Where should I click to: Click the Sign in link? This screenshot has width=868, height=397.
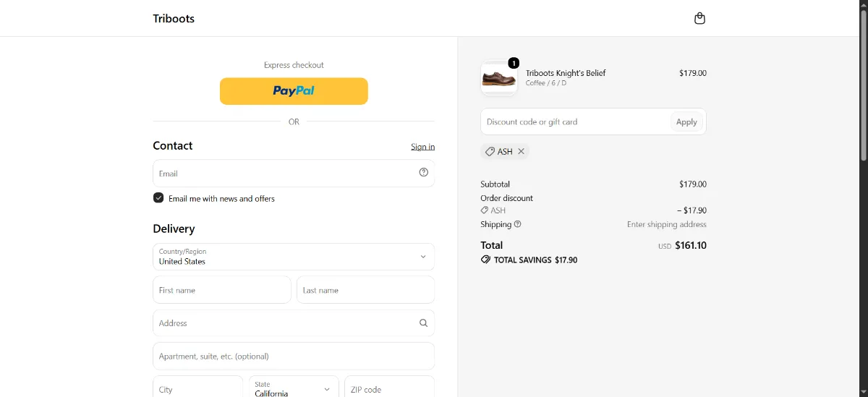pyautogui.click(x=423, y=147)
